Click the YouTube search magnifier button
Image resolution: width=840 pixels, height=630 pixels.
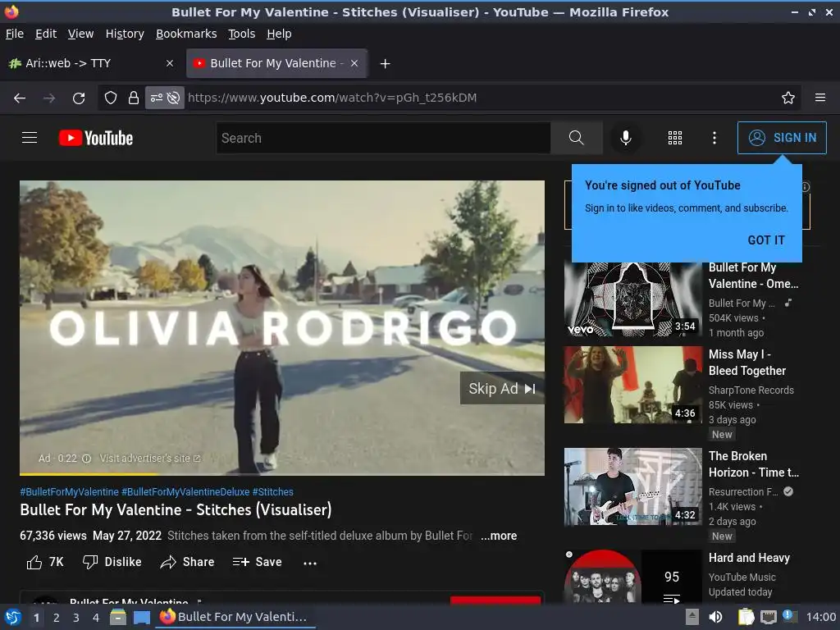(577, 138)
